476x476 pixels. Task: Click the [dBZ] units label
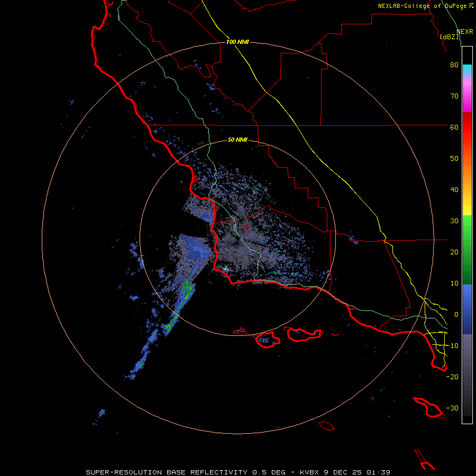tap(450, 37)
